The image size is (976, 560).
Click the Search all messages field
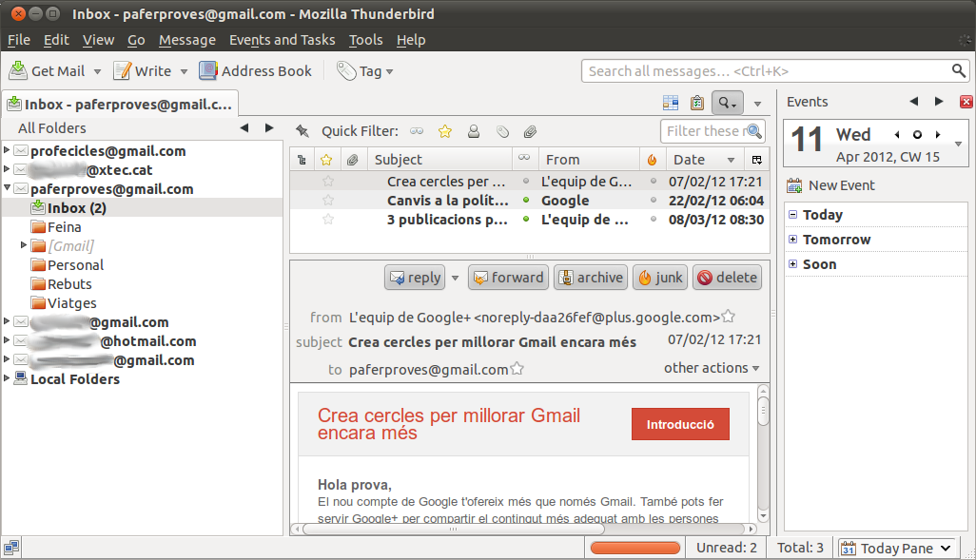pyautogui.click(x=766, y=71)
